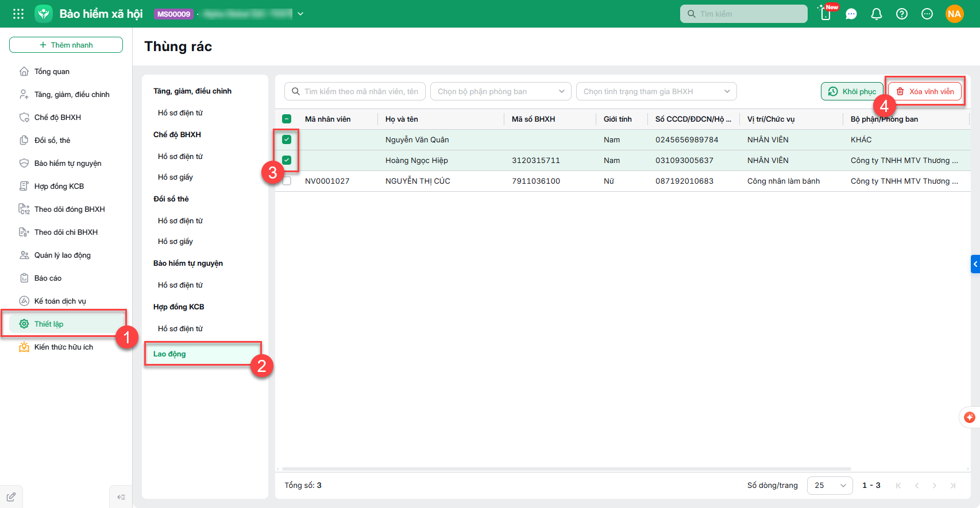The height and width of the screenshot is (508, 980).
Task: Click the NV0001027 employee code cell
Action: [327, 181]
